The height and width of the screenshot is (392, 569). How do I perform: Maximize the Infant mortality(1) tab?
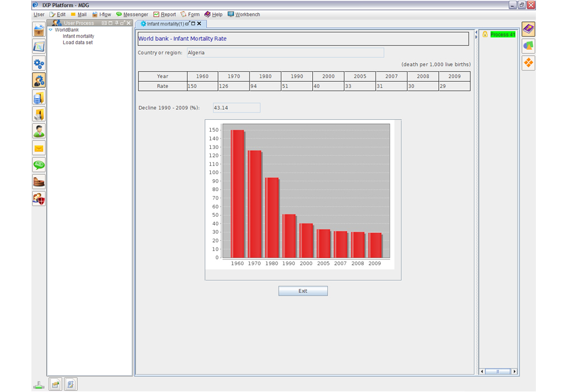[x=193, y=24]
